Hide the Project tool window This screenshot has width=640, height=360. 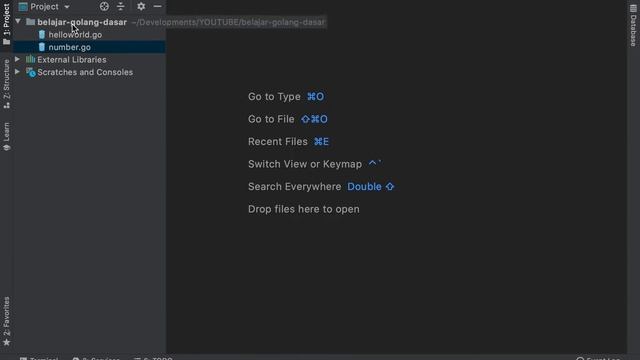(158, 6)
